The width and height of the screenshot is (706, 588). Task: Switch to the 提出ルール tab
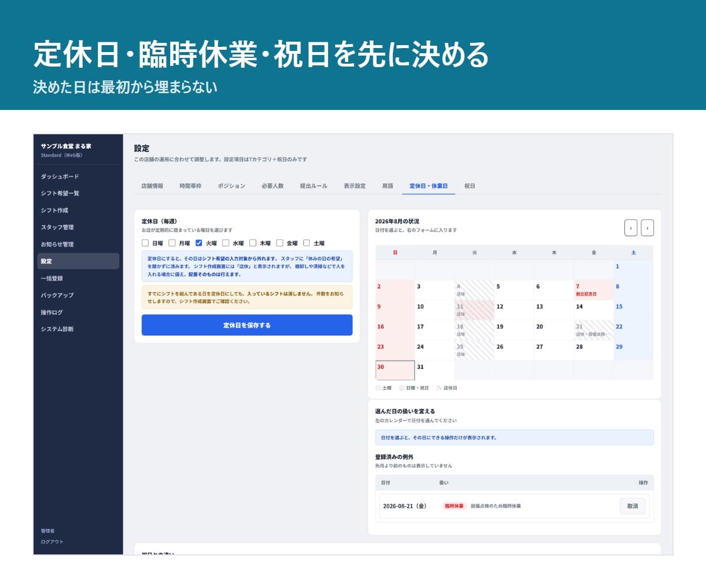point(314,186)
